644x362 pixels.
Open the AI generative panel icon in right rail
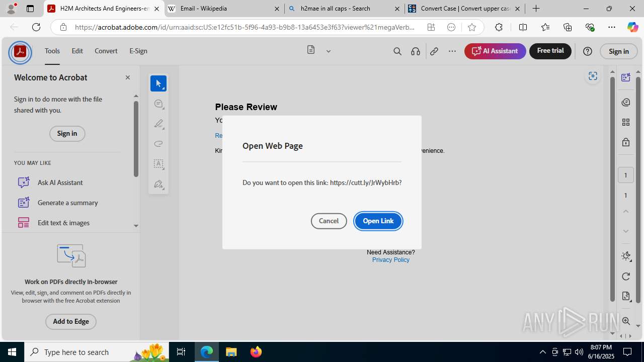coord(626,77)
